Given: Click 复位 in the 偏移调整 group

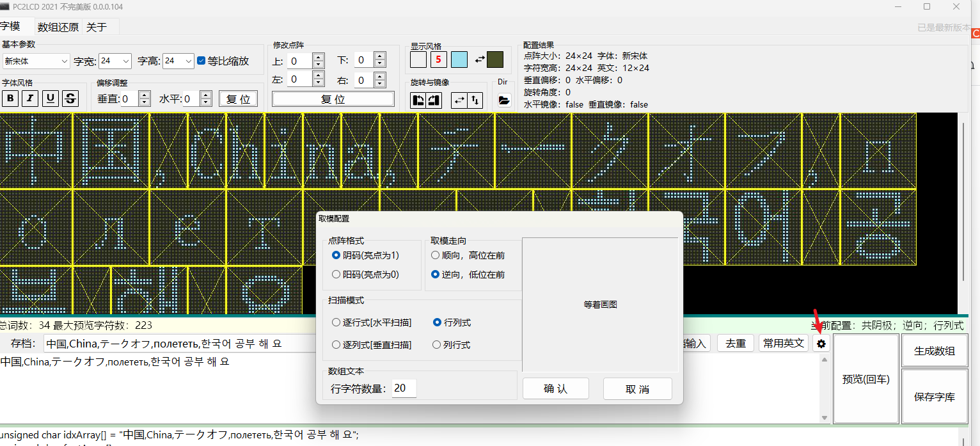Looking at the screenshot, I should point(239,99).
